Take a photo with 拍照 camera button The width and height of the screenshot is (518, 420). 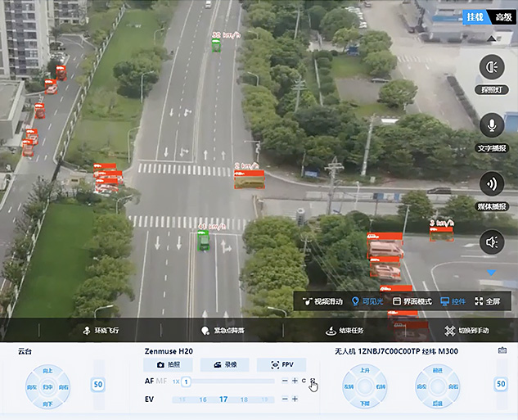click(x=167, y=365)
